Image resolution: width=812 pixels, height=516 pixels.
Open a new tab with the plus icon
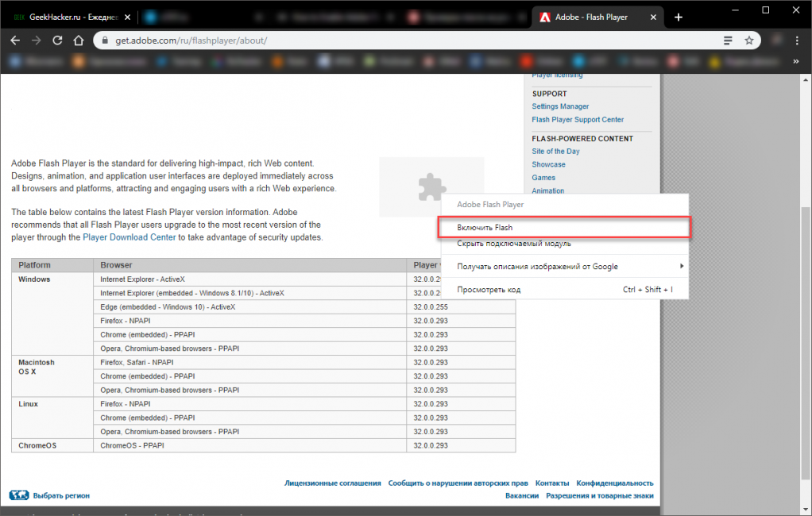[678, 17]
